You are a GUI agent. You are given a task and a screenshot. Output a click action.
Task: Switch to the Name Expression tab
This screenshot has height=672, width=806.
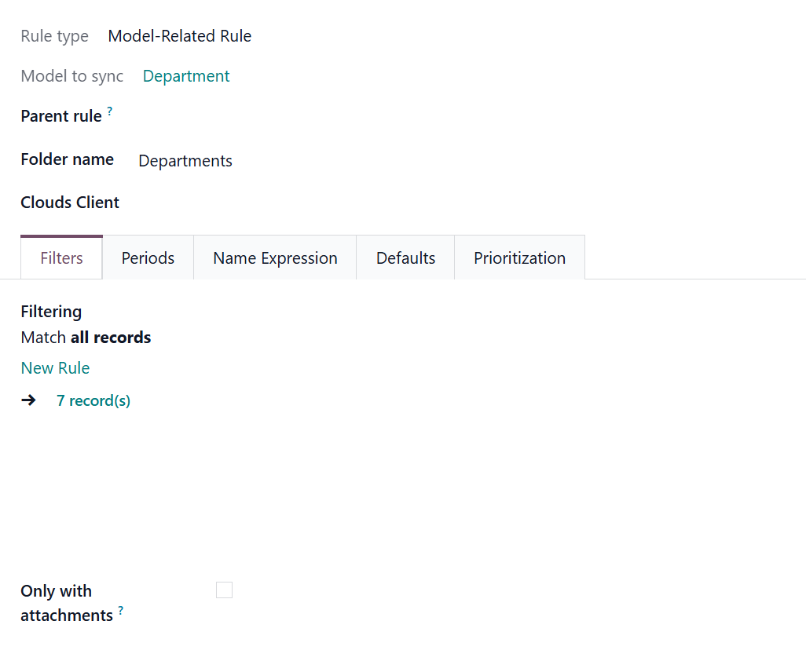(x=275, y=258)
